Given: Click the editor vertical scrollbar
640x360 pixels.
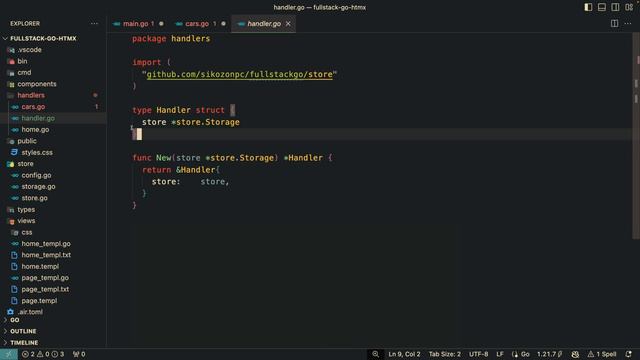Looking at the screenshot, I should pyautogui.click(x=636, y=135).
